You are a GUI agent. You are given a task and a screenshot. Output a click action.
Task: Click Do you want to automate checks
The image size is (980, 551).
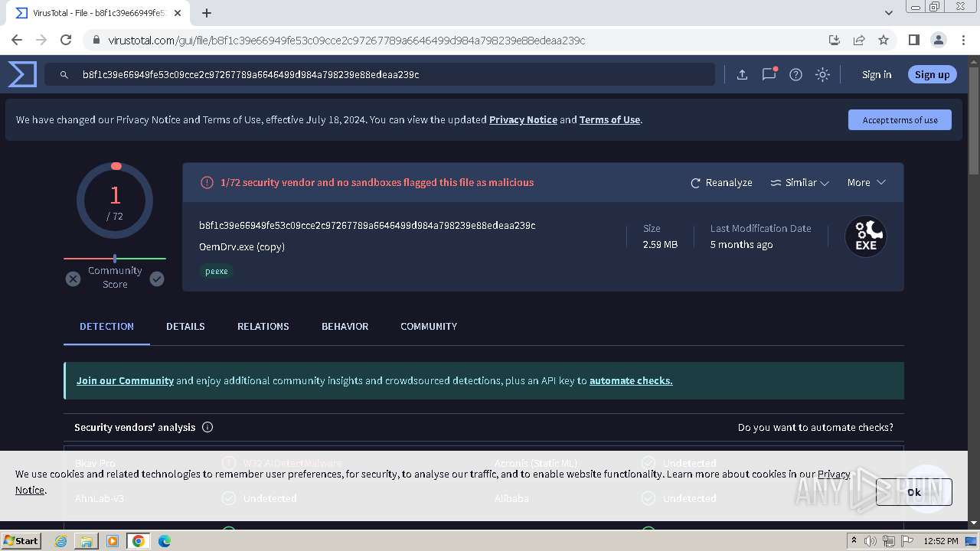click(x=815, y=427)
